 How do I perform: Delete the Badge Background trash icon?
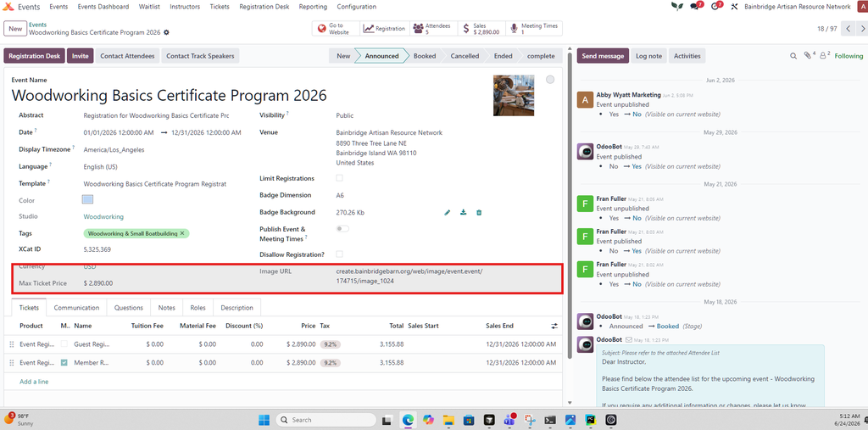479,212
